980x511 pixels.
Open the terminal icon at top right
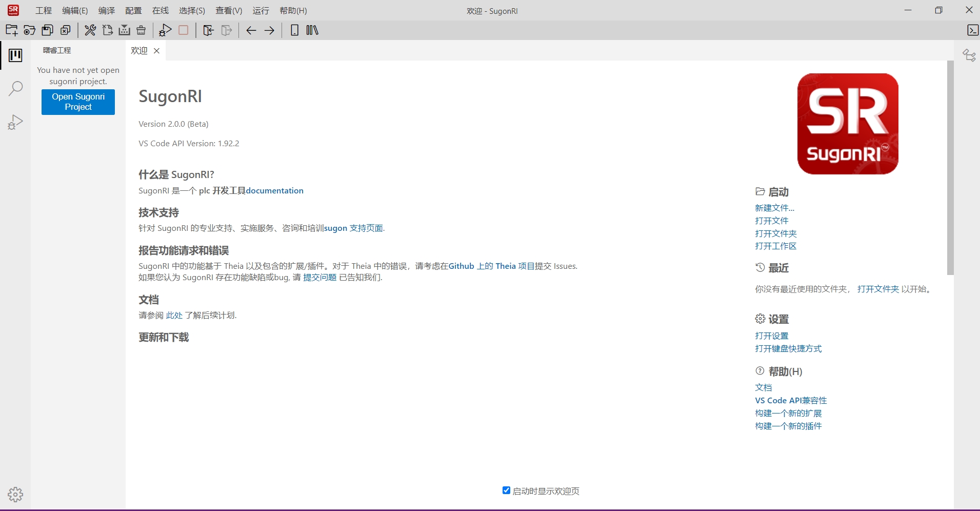[x=972, y=30]
